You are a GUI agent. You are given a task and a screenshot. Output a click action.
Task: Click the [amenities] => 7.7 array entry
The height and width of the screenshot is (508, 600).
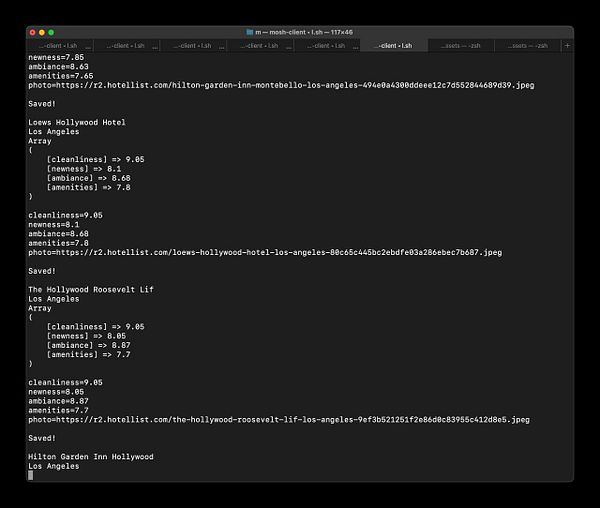[88, 354]
